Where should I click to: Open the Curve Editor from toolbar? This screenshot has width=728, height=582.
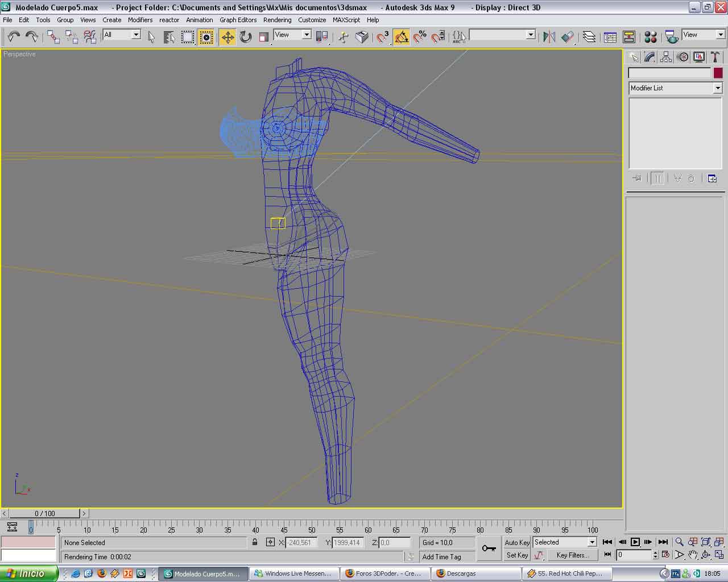coord(610,38)
